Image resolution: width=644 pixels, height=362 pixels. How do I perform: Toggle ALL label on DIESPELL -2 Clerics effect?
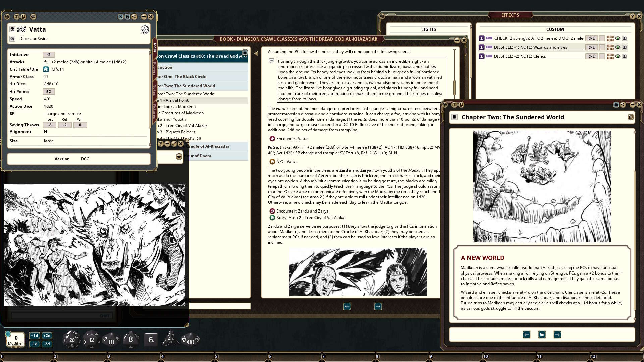tap(489, 56)
